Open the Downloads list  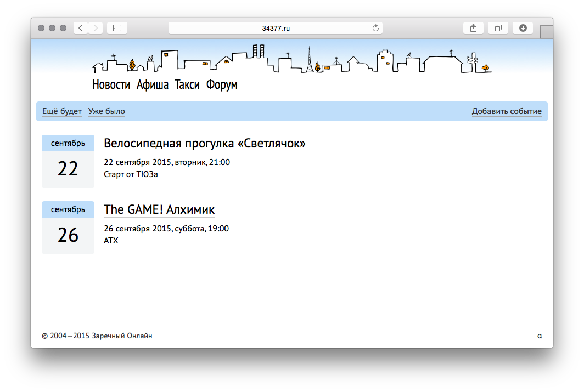523,28
